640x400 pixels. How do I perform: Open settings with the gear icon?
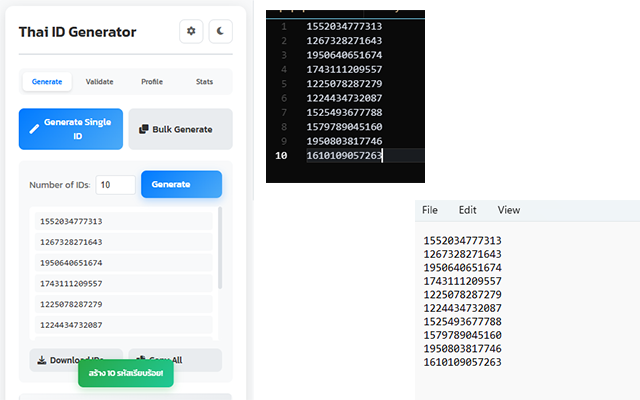pos(191,32)
